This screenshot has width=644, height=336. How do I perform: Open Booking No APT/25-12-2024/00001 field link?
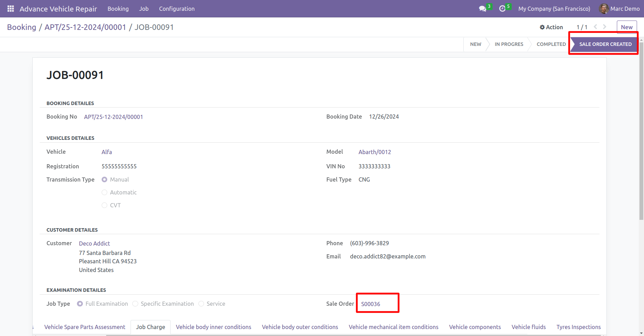point(113,117)
